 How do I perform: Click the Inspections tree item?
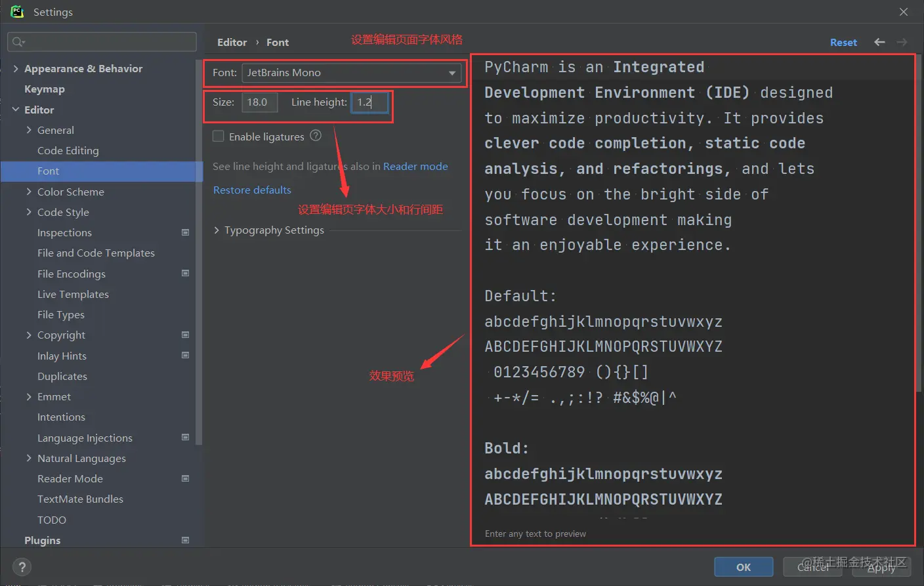coord(64,232)
